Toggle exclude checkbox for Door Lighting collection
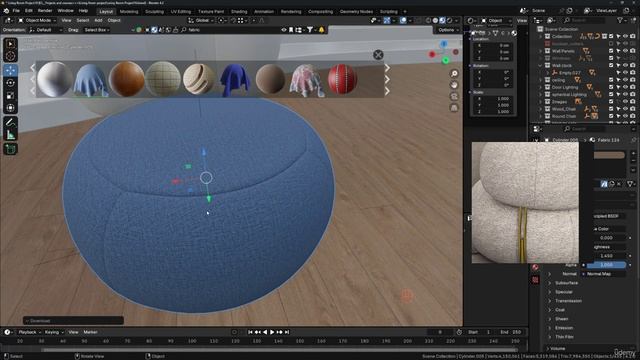Screen dimensions: 640x360 point(611,87)
